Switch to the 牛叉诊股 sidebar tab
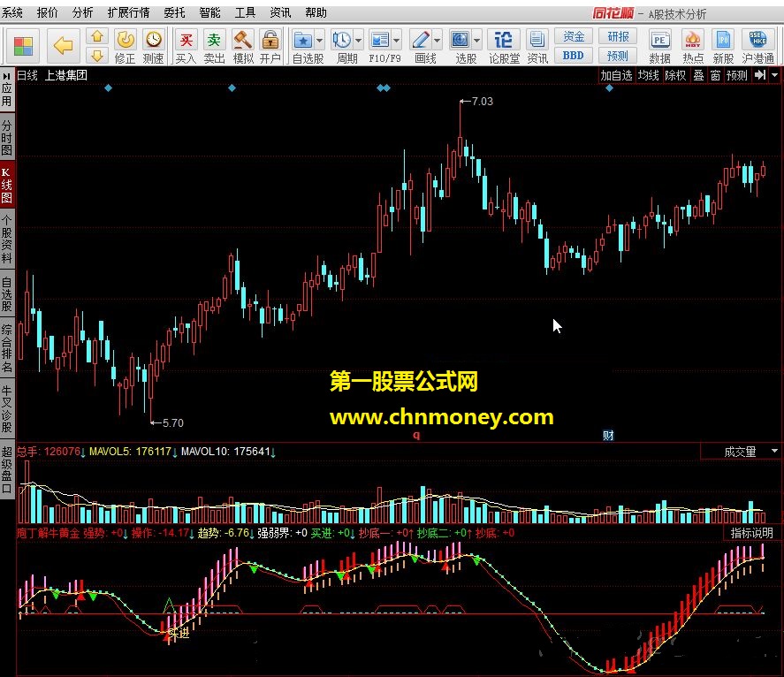Image resolution: width=784 pixels, height=677 pixels. point(6,409)
